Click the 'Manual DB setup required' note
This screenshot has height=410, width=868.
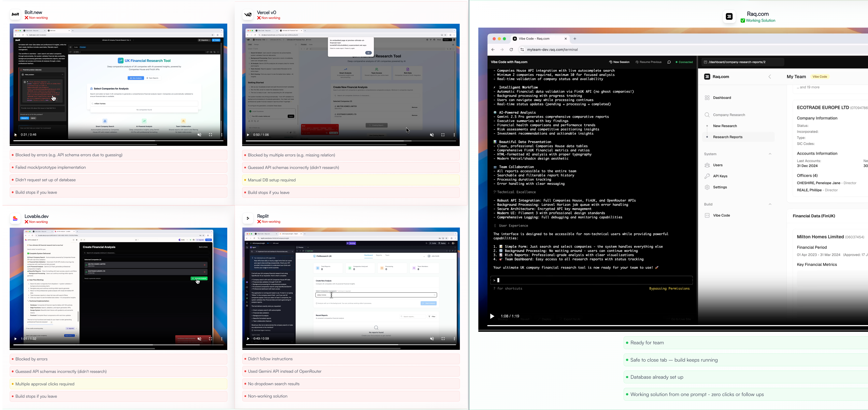click(x=351, y=180)
